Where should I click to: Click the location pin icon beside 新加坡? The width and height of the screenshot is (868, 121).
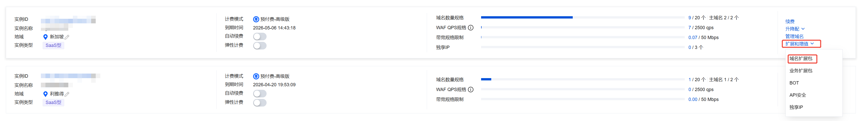(45, 37)
